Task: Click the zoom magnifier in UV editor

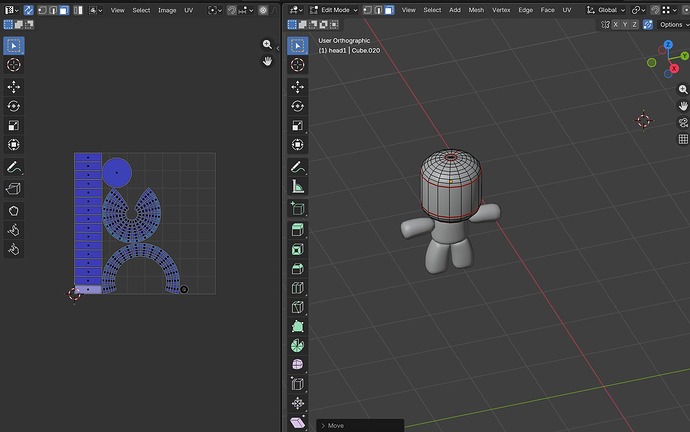Action: [267, 44]
